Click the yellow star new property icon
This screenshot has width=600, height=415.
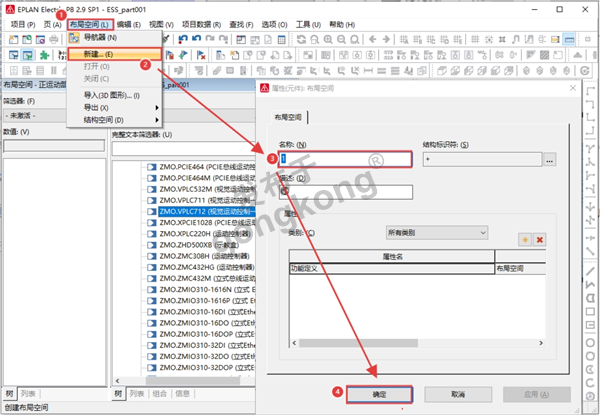(525, 240)
